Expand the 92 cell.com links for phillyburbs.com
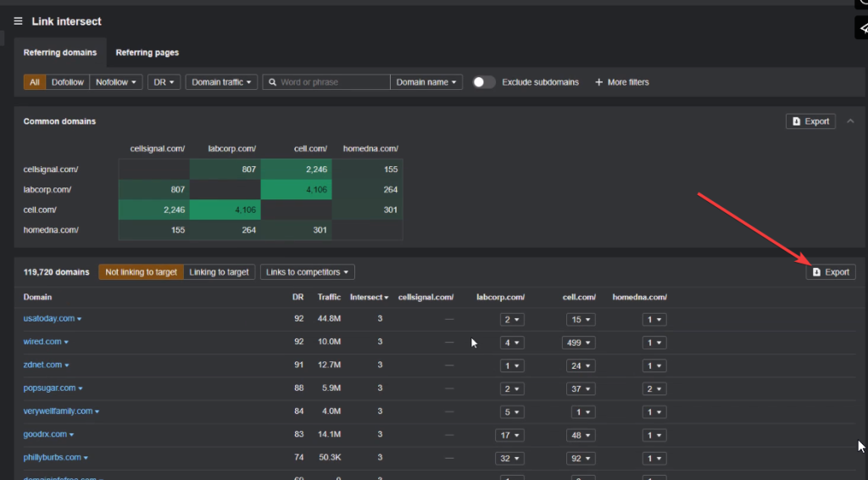Viewport: 868px width, 480px height. click(581, 459)
